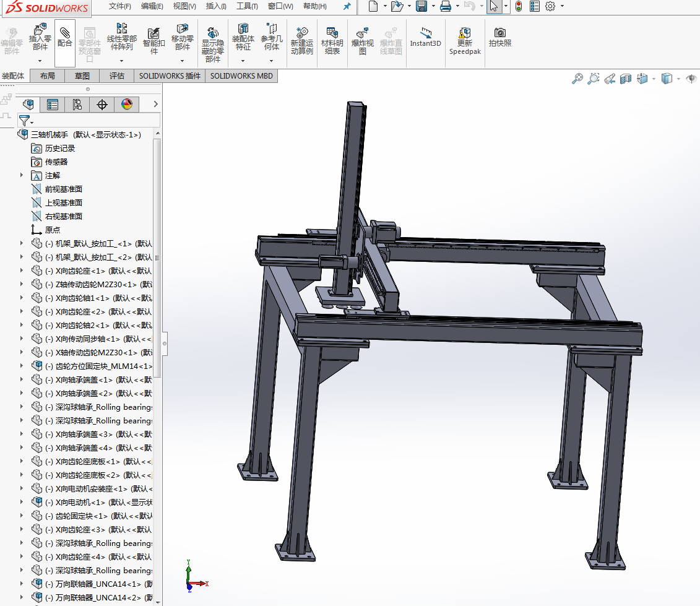Viewport: 700px width, 606px height.
Task: Expand X向电动机<1> tree node
Action: [22, 502]
